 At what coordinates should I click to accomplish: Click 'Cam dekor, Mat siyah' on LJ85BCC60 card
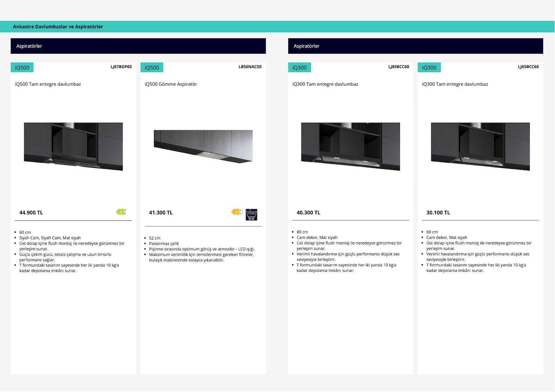[317, 238]
